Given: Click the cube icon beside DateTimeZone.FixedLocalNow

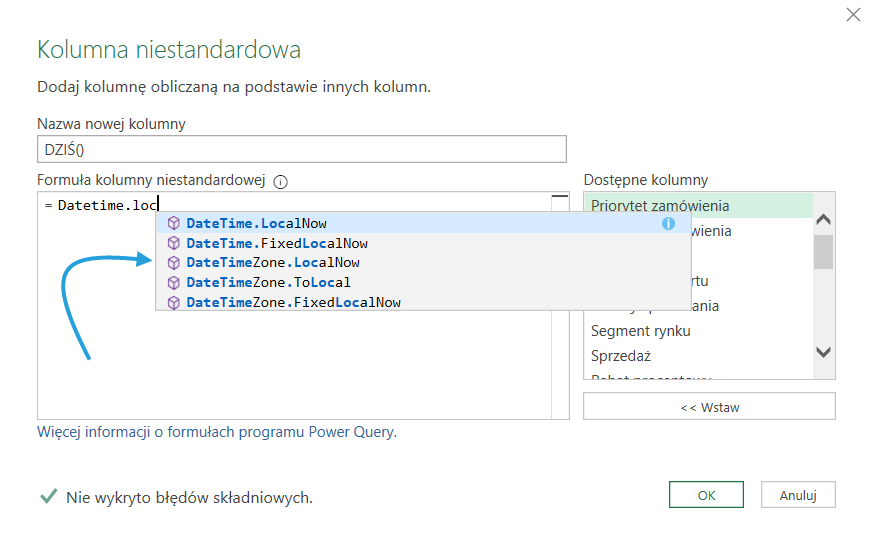Looking at the screenshot, I should point(174,302).
